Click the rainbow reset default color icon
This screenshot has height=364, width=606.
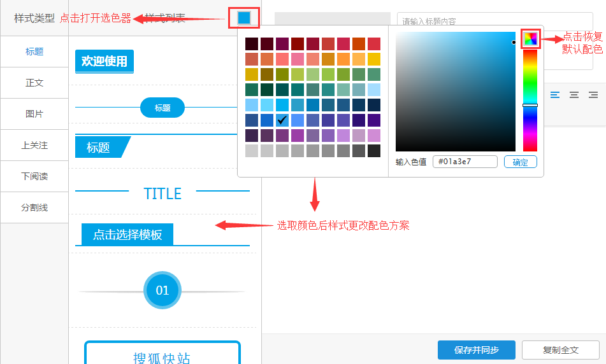click(x=530, y=39)
